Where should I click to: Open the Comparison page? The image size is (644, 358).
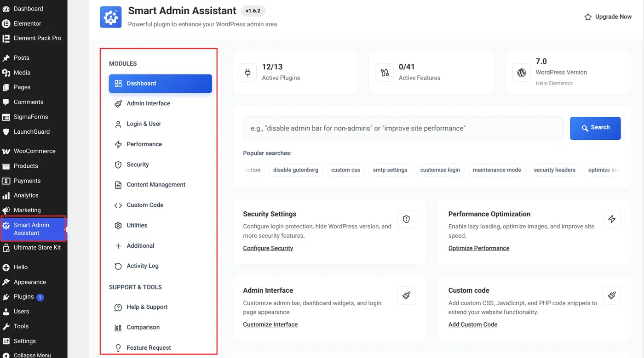(x=160, y=327)
